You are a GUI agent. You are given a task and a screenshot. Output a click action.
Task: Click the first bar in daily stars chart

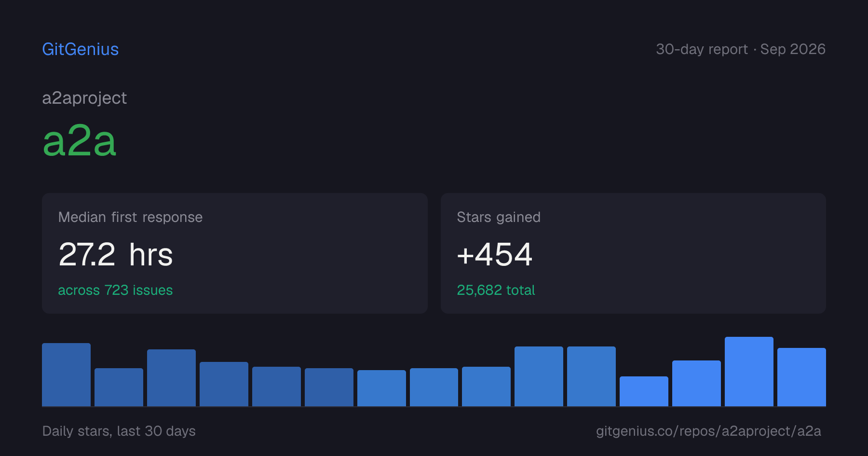point(66,374)
